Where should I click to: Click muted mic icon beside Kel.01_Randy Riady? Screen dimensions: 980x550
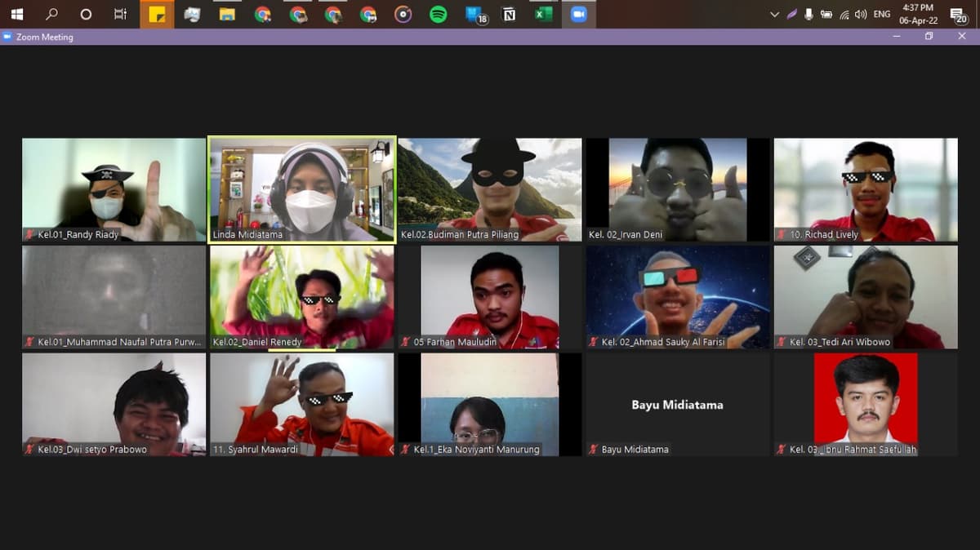pos(30,235)
